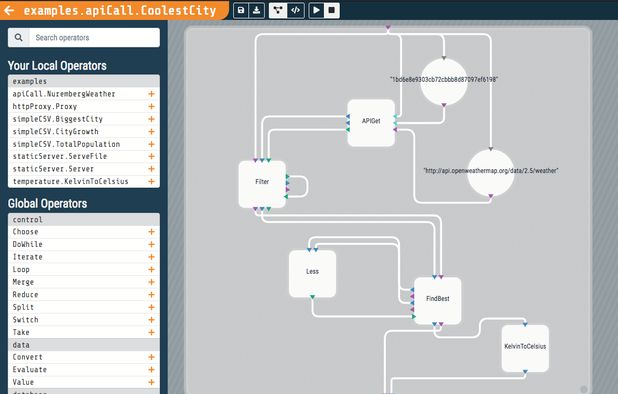
Task: Collapse the data group header
Action: coord(84,345)
